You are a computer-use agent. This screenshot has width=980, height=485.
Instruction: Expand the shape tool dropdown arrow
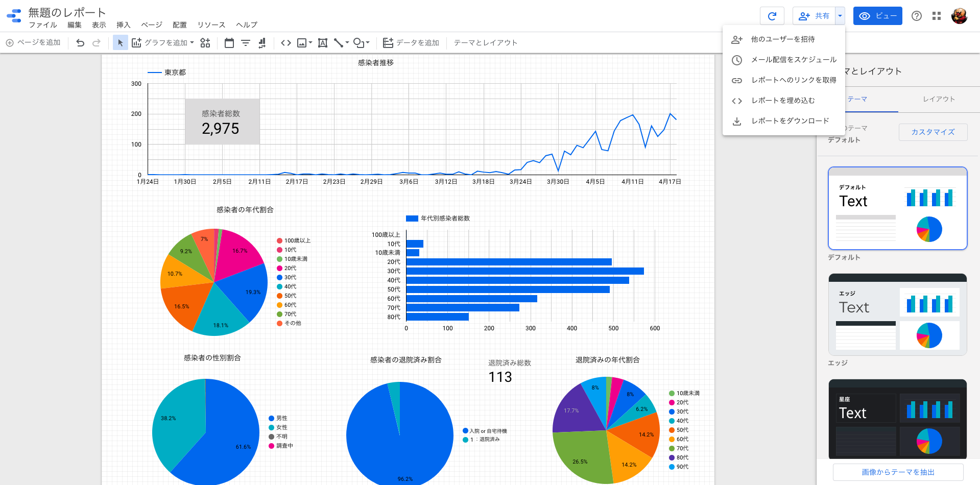tap(368, 43)
